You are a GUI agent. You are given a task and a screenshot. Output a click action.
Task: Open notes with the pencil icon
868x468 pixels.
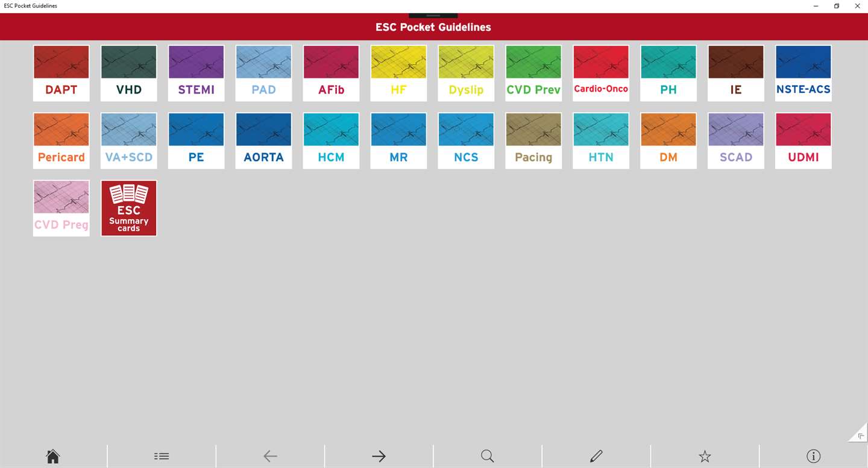[596, 457]
